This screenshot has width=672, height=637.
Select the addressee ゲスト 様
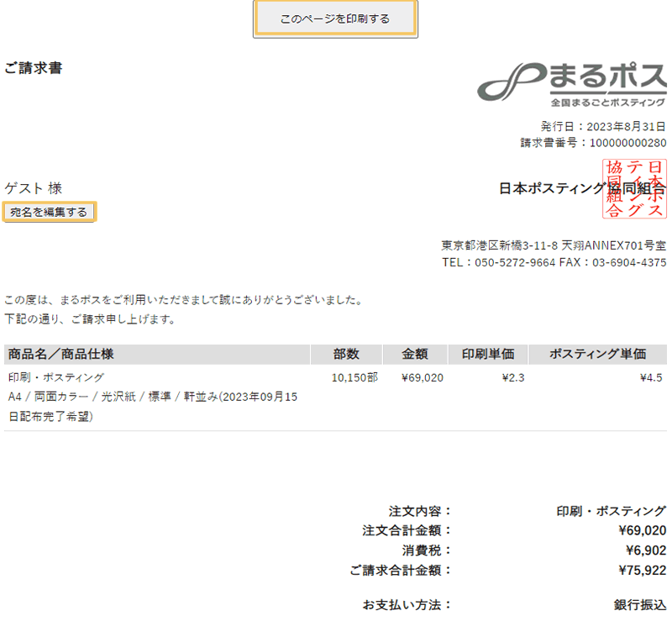34,188
